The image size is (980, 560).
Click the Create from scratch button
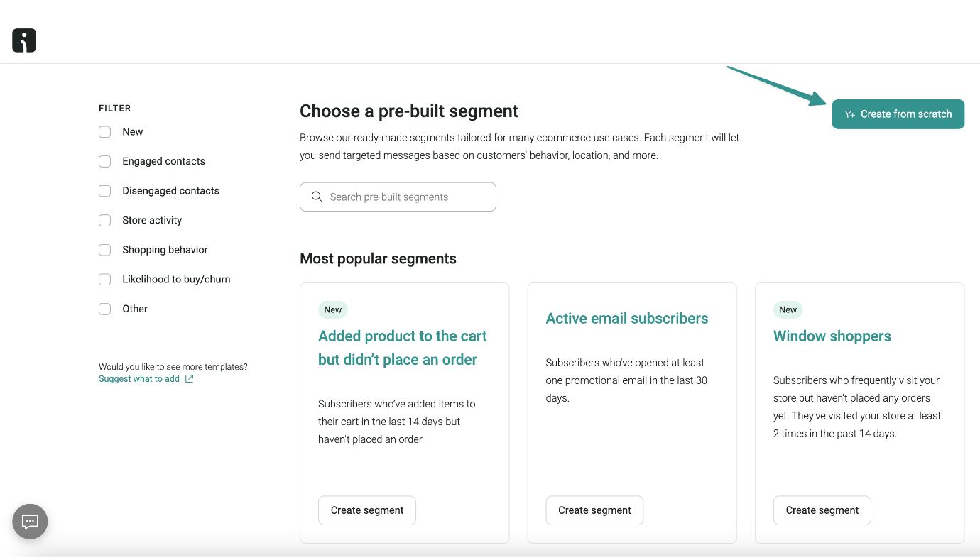898,114
